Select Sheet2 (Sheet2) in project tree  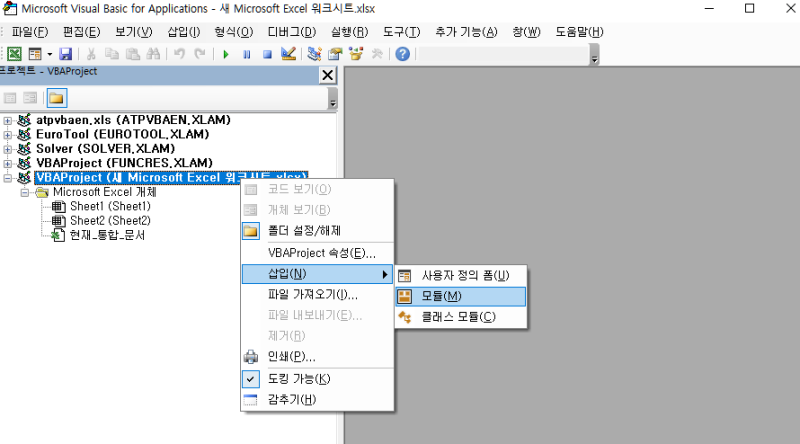click(x=110, y=220)
